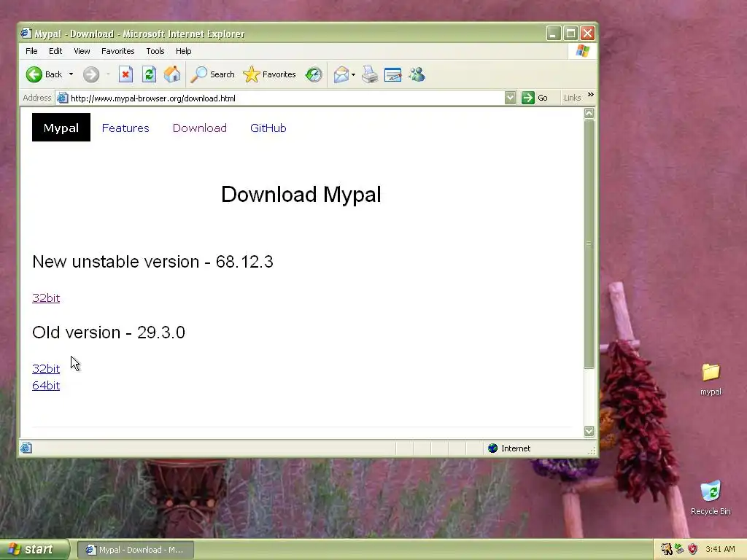This screenshot has width=747, height=560.
Task: Click the 3:41 AM system clock
Action: tap(720, 549)
